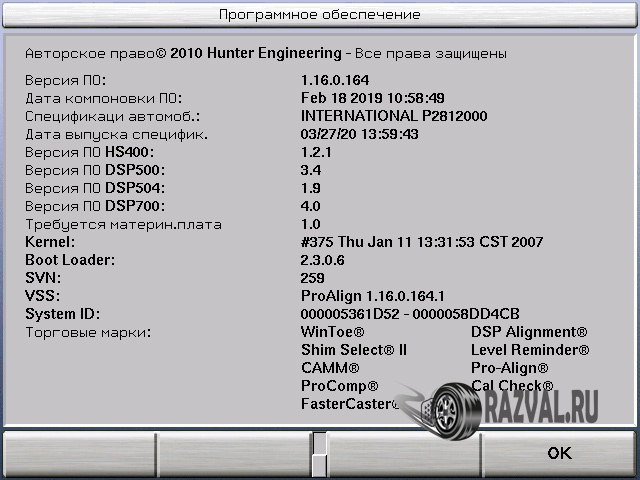Click spec release date 03/27/20 13:59:43
This screenshot has width=640, height=480.
tap(360, 134)
